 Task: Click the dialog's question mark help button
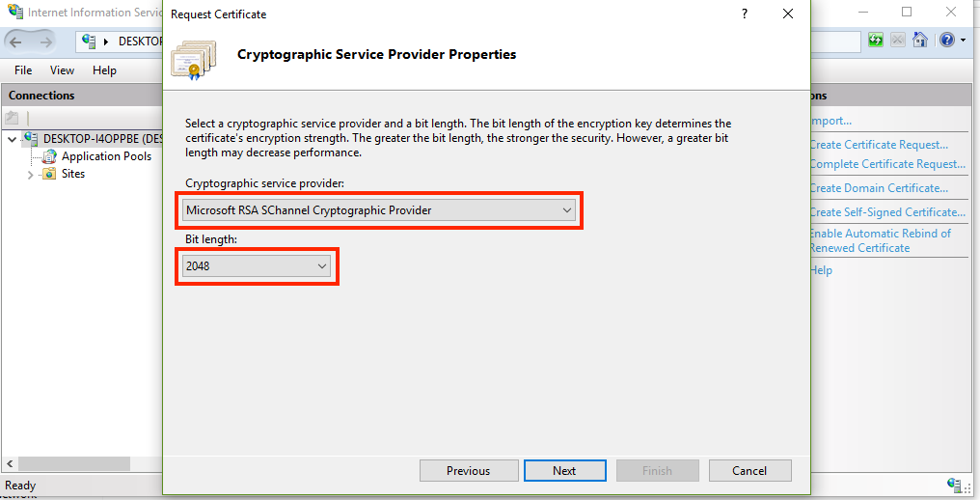[x=745, y=14]
